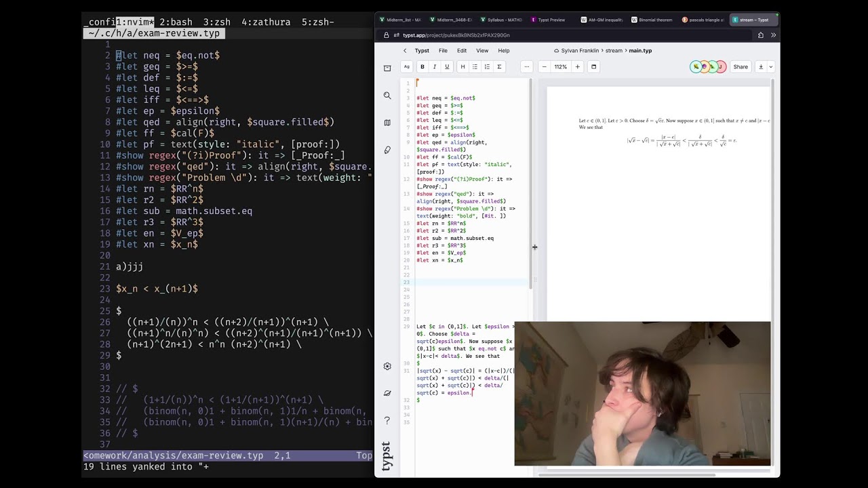Open the Edit menu
Image resolution: width=868 pixels, height=488 pixels.
point(462,50)
